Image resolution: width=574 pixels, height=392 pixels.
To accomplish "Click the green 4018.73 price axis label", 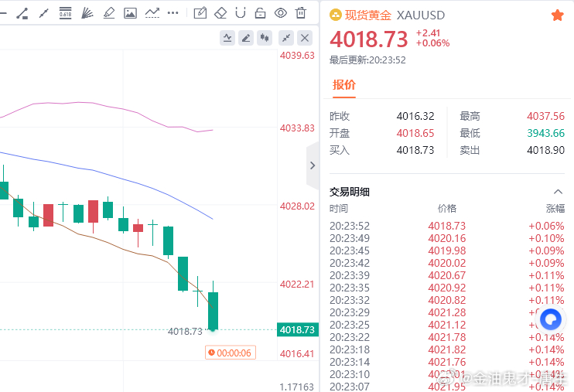I will click(298, 330).
